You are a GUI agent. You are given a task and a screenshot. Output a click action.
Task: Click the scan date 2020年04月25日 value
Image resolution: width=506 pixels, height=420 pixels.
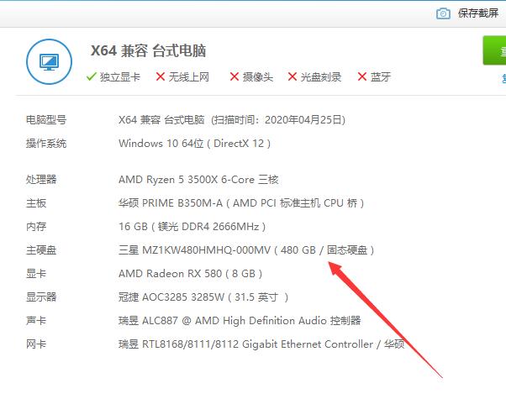click(x=303, y=120)
